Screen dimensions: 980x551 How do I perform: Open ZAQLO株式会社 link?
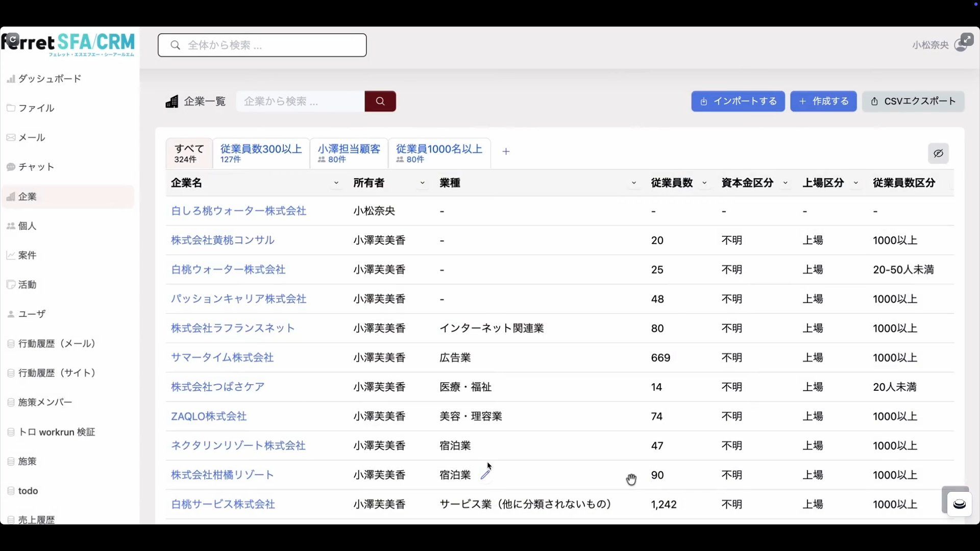[209, 416]
